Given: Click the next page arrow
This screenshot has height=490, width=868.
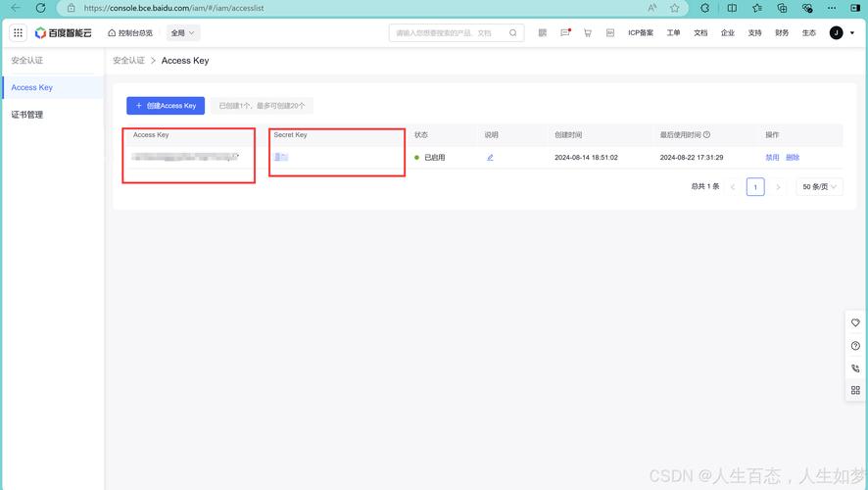Looking at the screenshot, I should (x=778, y=187).
